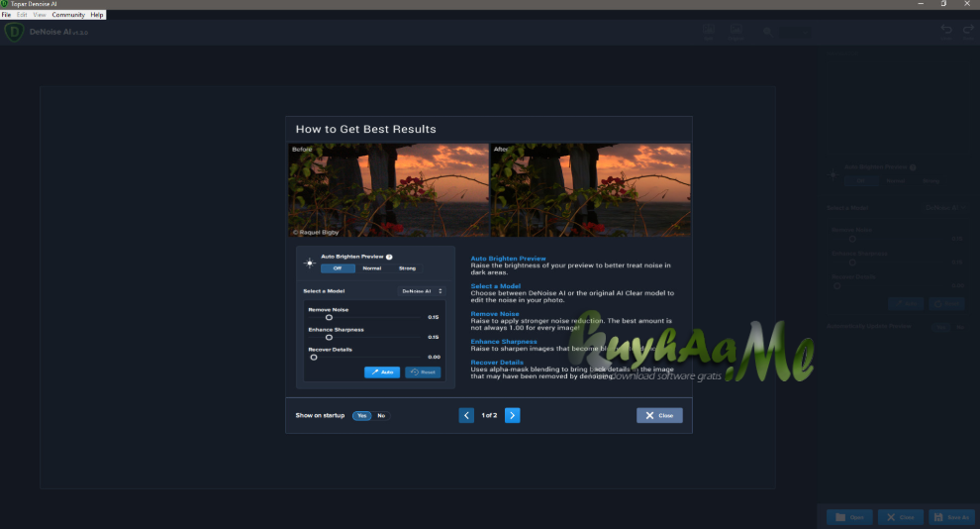Click blue Recover Details heading text
Image resolution: width=980 pixels, height=529 pixels.
click(x=497, y=362)
